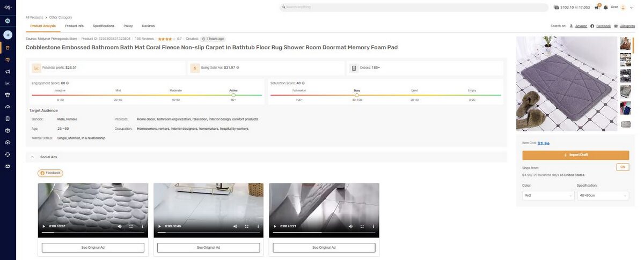Click the headset support icon in sidebar
Screen dimensions: 644x260
[8, 154]
